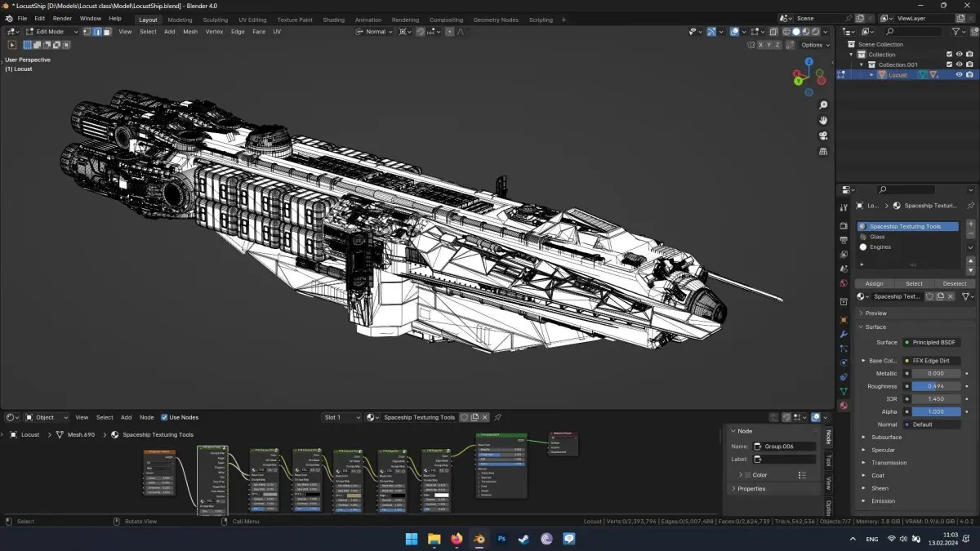
Task: Open Normal transform orientation dropdown
Action: click(x=375, y=32)
